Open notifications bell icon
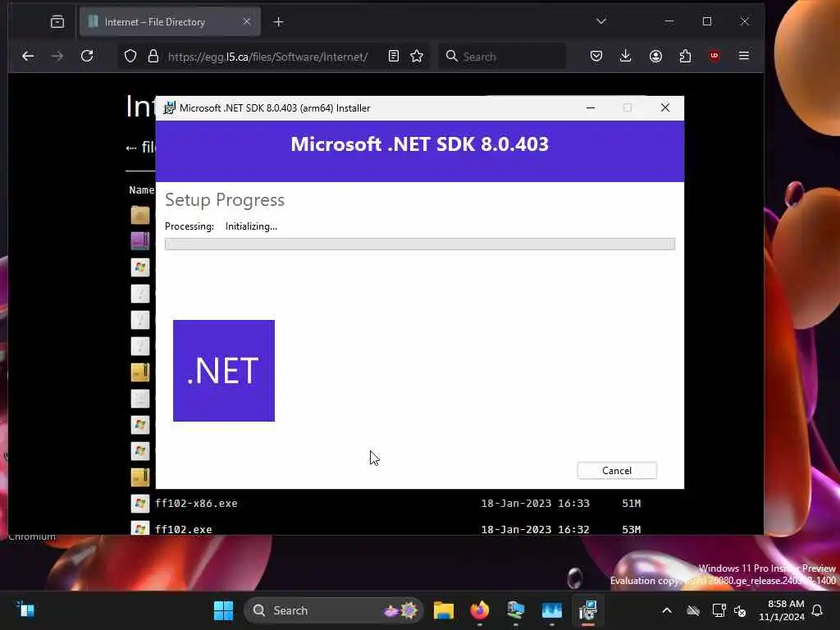 [x=818, y=610]
